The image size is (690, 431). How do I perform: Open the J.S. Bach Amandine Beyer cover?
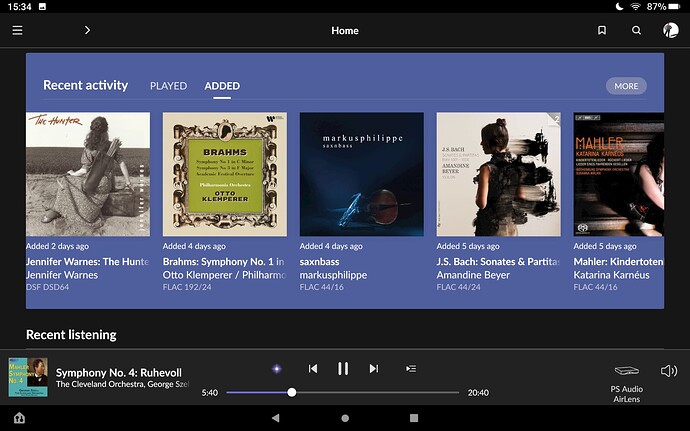[499, 174]
